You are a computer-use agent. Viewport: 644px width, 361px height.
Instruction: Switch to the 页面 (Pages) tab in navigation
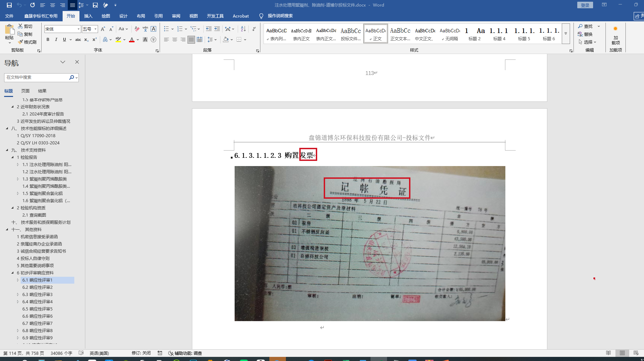pos(25,91)
